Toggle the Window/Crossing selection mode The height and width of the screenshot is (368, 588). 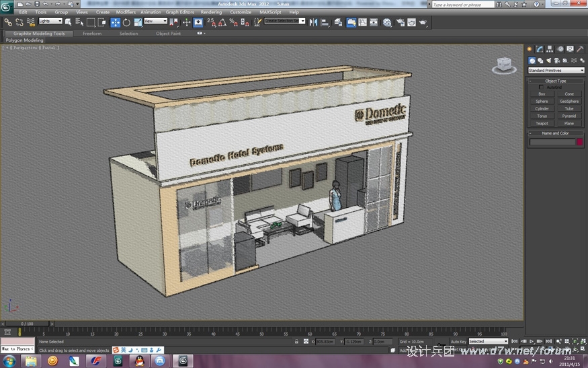point(102,22)
